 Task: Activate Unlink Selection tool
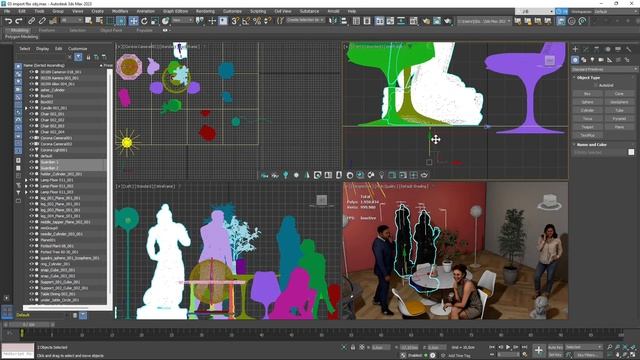[42, 21]
